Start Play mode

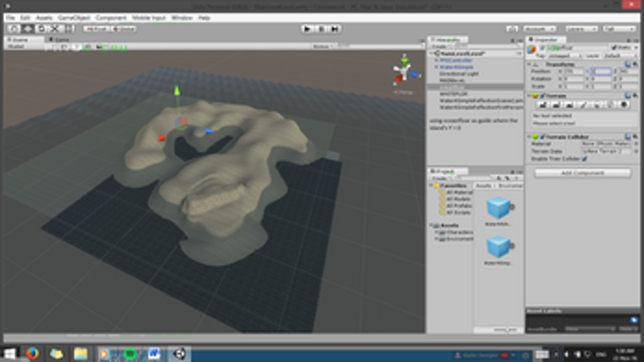pos(306,29)
